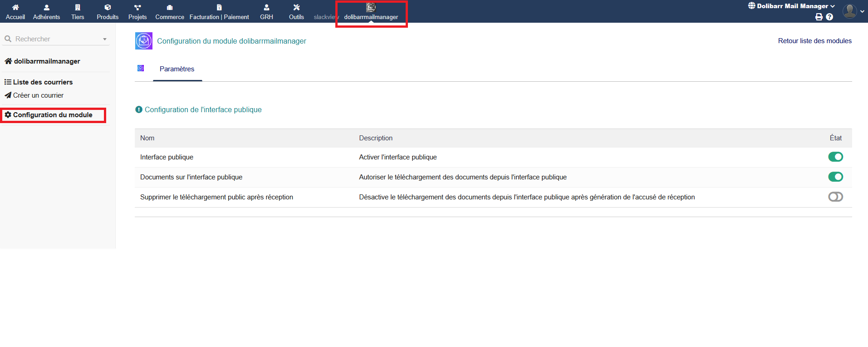Open the Dolibarr Mail Manager entity dropdown

click(792, 6)
